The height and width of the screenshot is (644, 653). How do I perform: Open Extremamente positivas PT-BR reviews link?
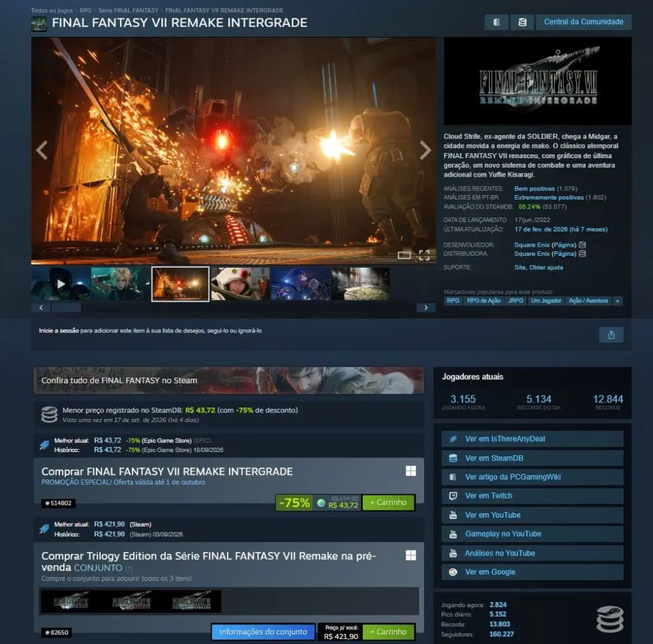point(549,197)
